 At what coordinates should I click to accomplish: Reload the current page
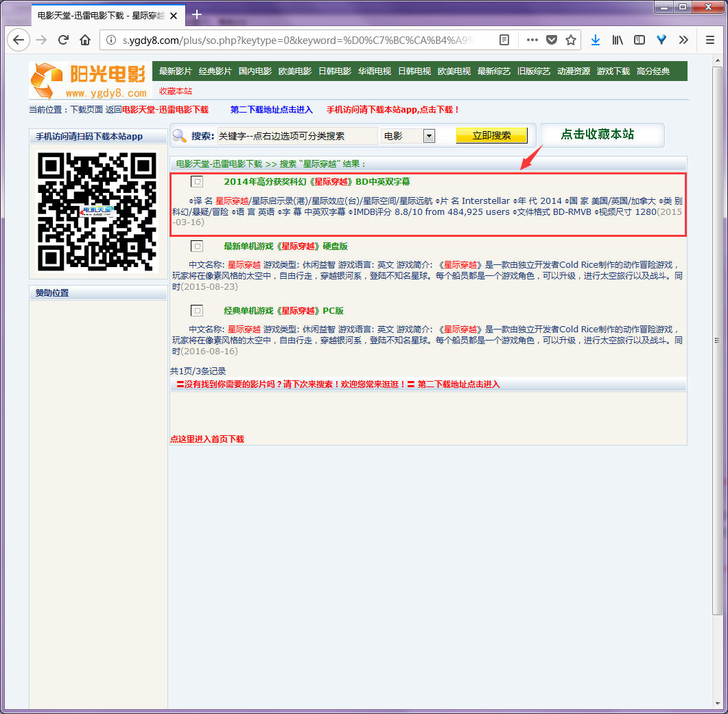pyautogui.click(x=63, y=41)
